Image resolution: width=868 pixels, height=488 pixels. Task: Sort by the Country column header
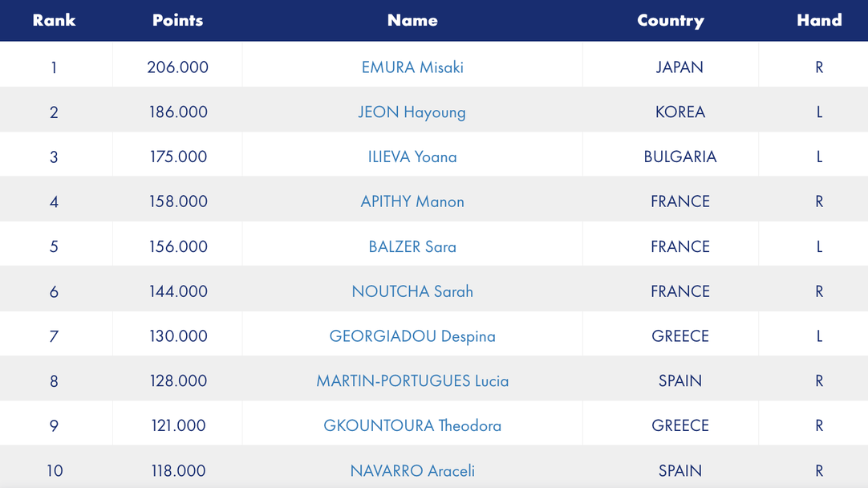[x=670, y=21]
